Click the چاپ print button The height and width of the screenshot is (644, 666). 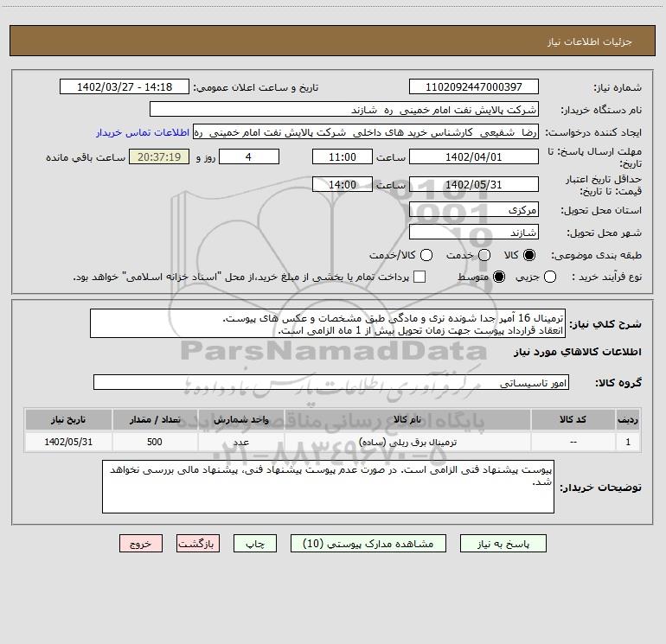tap(255, 544)
